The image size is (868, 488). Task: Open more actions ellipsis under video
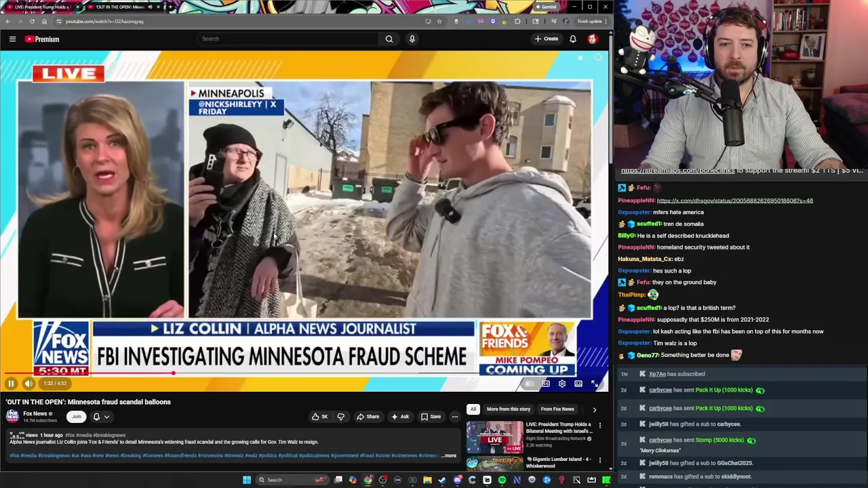tap(455, 417)
